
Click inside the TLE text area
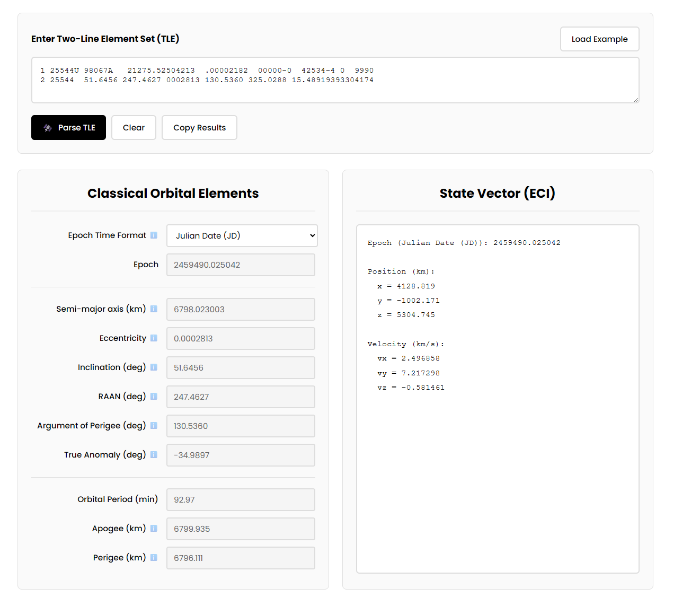click(335, 80)
